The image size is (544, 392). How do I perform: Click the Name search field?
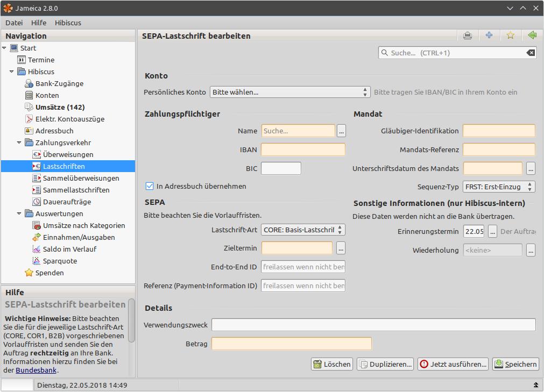pos(298,131)
